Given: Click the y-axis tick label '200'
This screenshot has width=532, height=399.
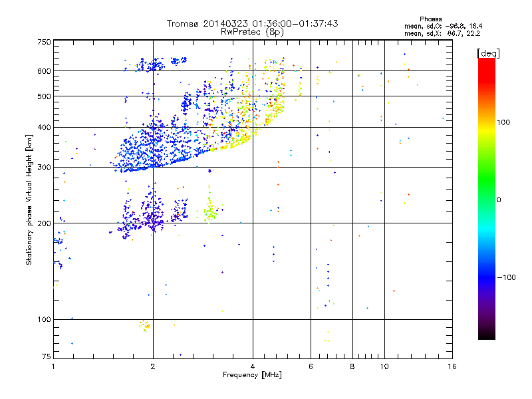Looking at the screenshot, I should pos(44,223).
